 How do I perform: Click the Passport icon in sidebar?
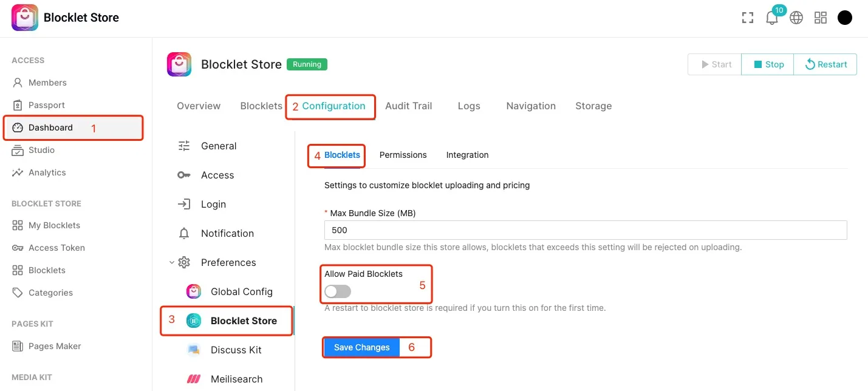click(18, 105)
